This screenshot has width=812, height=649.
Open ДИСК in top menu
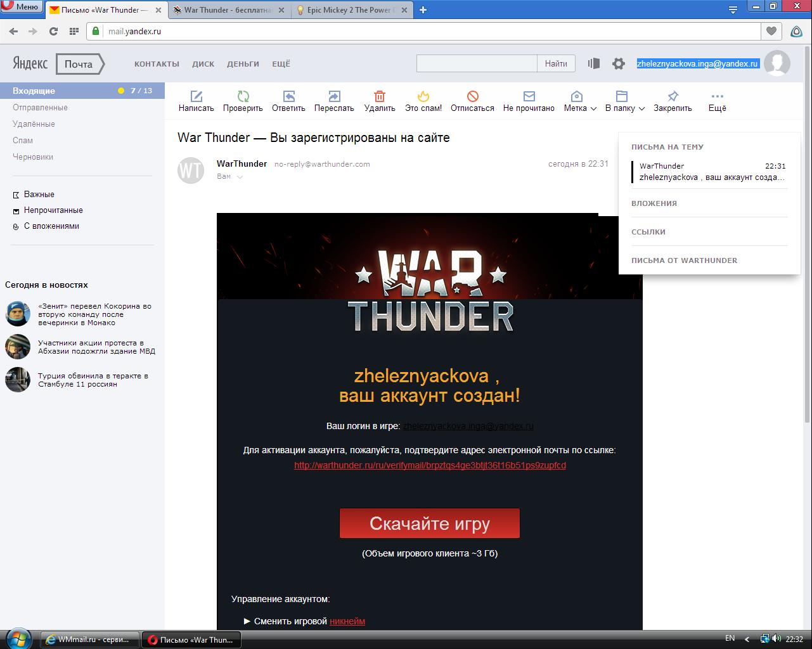tap(203, 64)
